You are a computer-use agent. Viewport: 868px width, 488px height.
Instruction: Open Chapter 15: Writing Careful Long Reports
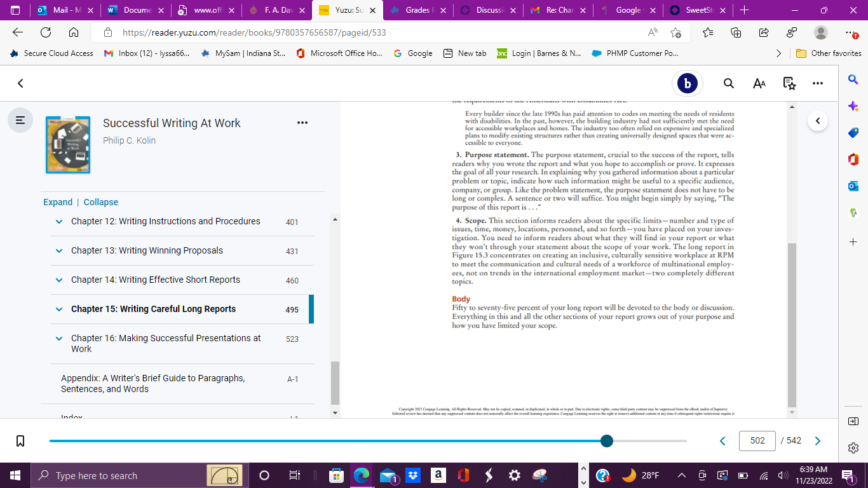point(153,309)
